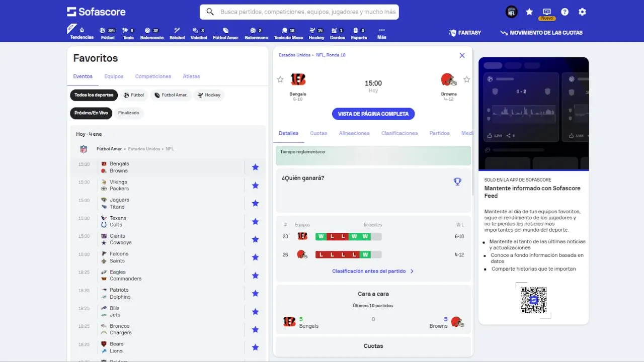Select the Tenis de Mesa sport icon
This screenshot has width=644, height=362.
[x=289, y=33]
